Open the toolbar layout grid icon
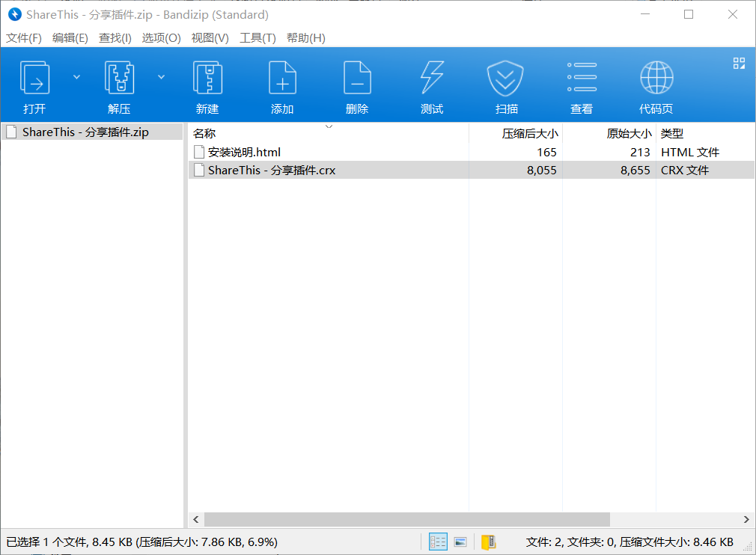Screen dimensions: 756x555 739,63
